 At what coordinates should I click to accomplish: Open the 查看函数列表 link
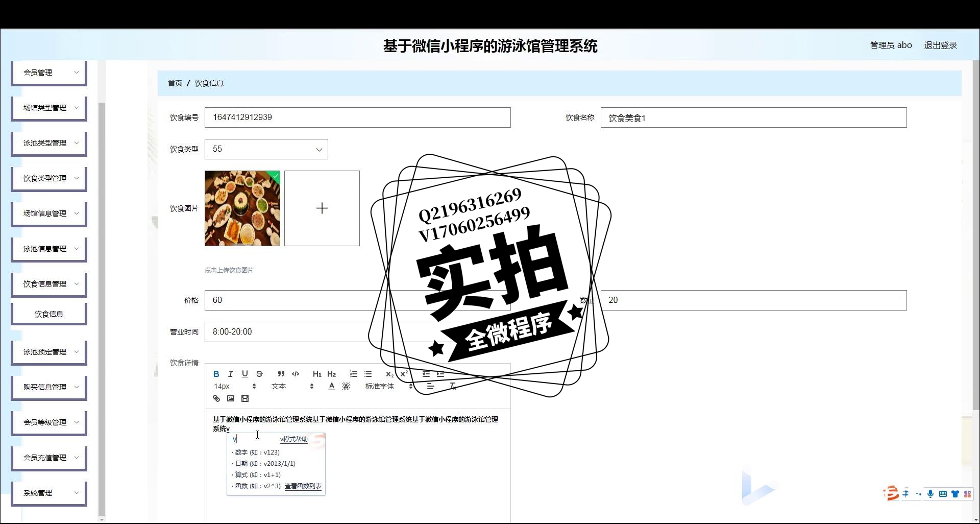(303, 486)
